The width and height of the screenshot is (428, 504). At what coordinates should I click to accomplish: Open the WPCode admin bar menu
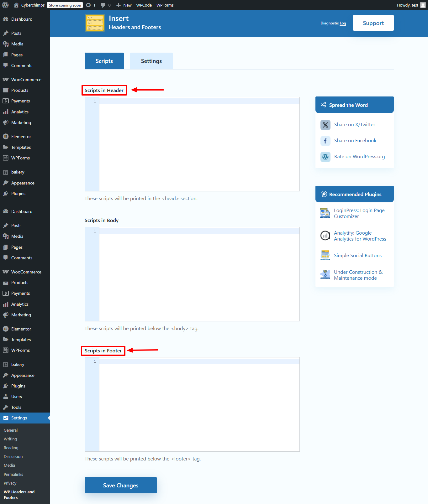coord(144,5)
